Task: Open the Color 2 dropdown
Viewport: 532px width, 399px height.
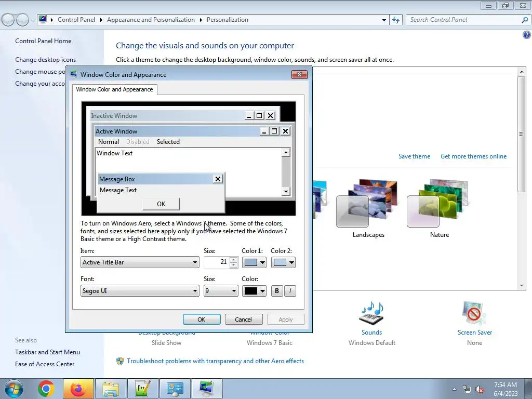Action: pos(283,262)
